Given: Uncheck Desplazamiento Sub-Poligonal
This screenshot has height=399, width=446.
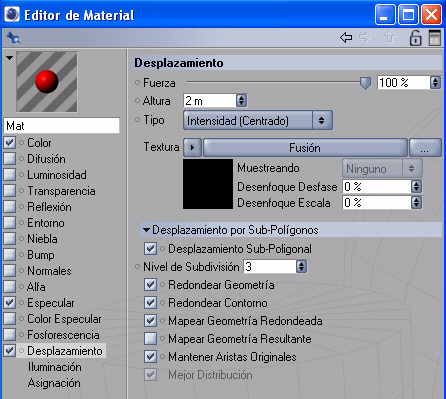Looking at the screenshot, I should 150,249.
